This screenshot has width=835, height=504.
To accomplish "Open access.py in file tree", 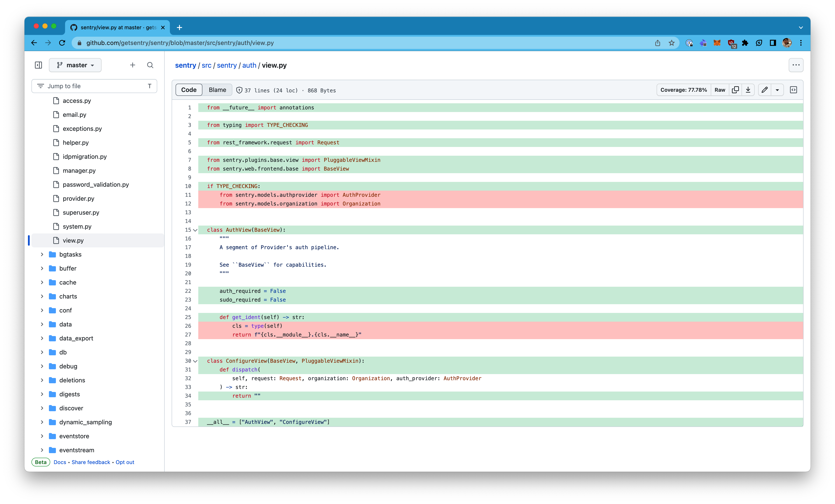I will pos(77,101).
